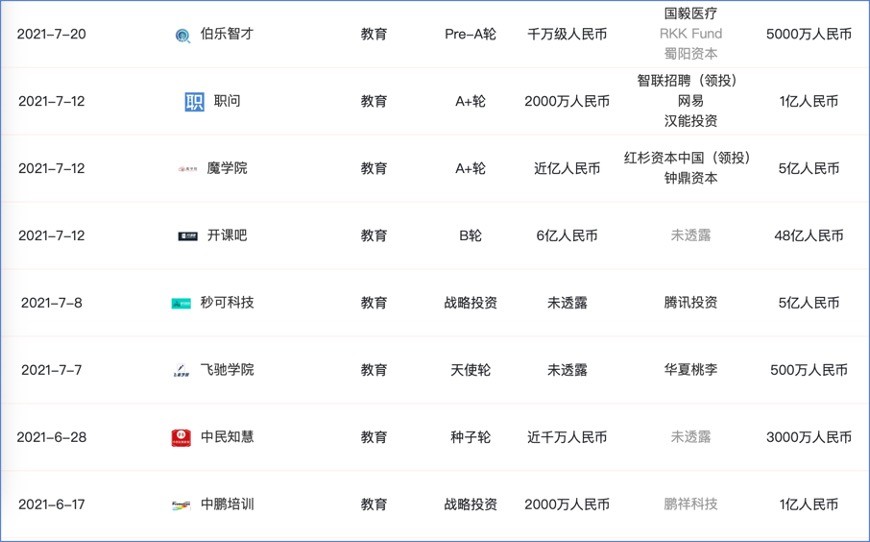Select the date 2021-7-7
The width and height of the screenshot is (870, 542).
tap(52, 370)
